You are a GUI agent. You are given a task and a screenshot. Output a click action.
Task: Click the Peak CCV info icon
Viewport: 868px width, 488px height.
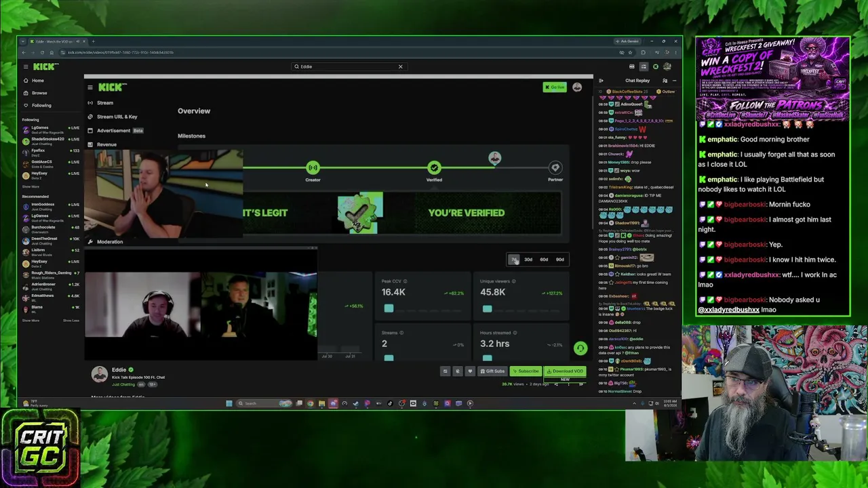[x=406, y=281]
